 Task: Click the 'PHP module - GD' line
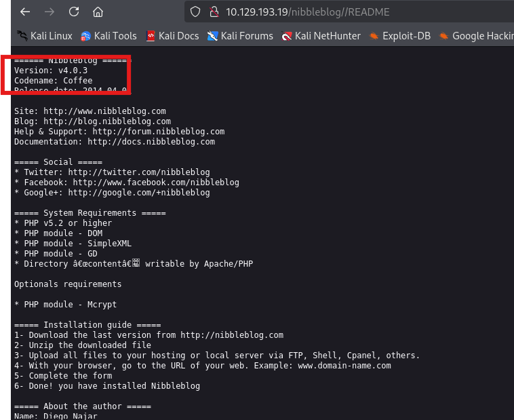click(x=56, y=253)
